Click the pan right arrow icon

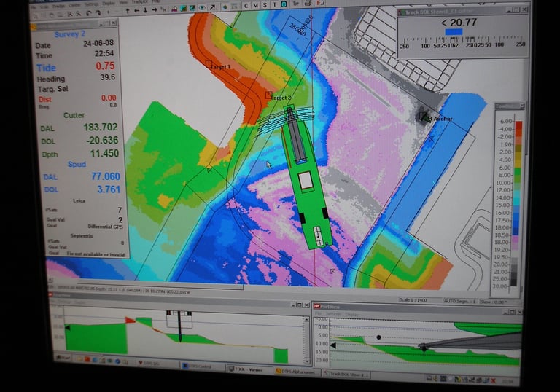point(155,10)
